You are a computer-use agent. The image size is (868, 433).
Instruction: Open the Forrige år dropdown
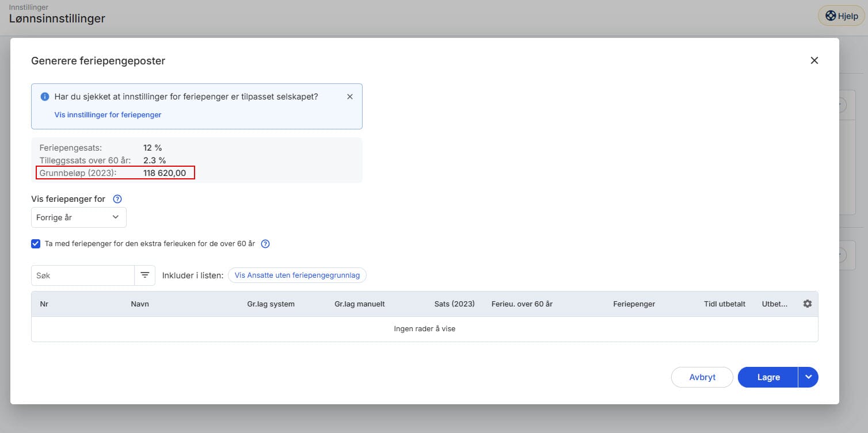78,217
